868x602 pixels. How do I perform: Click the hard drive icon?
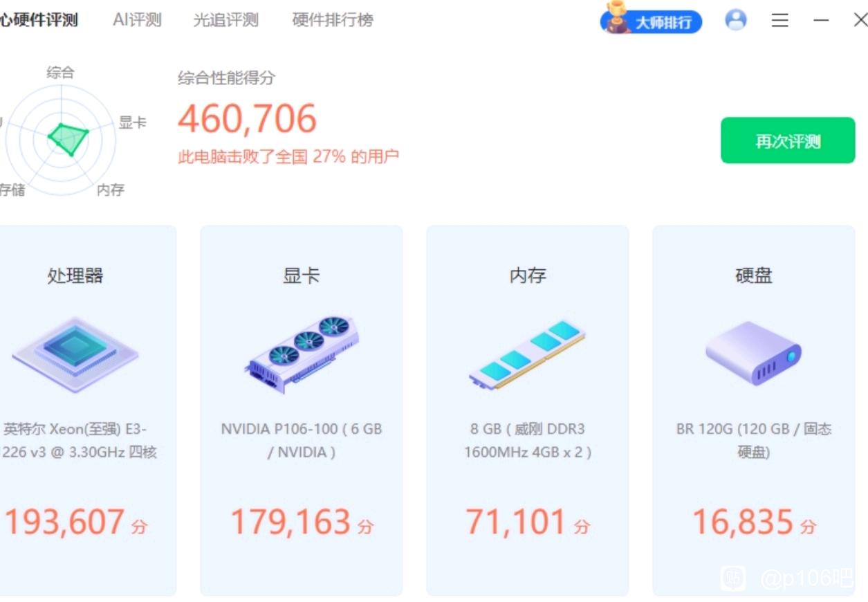point(753,353)
